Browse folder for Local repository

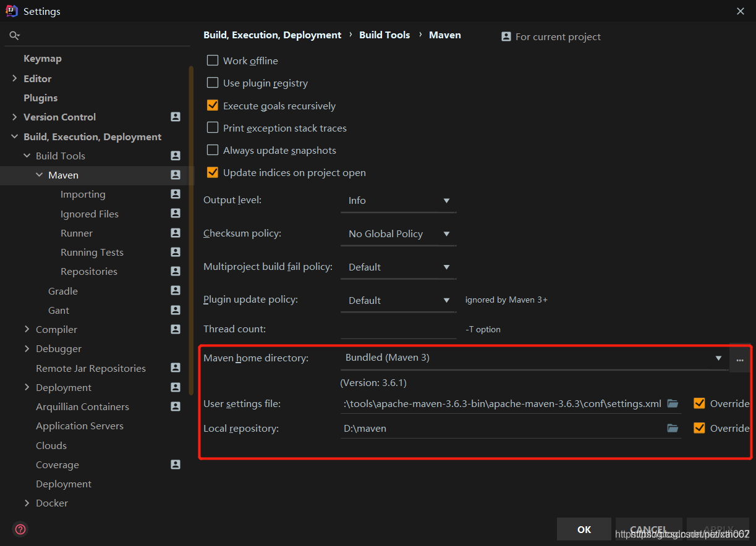[x=673, y=428]
